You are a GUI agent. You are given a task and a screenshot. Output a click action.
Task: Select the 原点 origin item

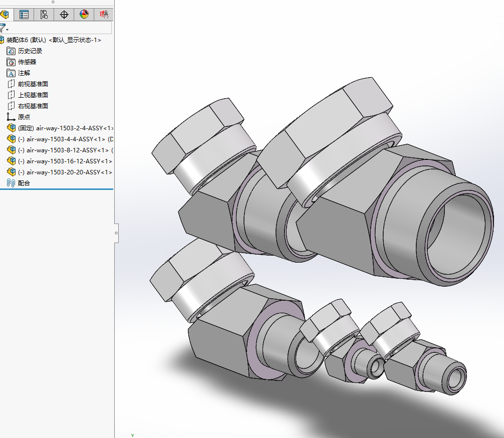pyautogui.click(x=24, y=117)
